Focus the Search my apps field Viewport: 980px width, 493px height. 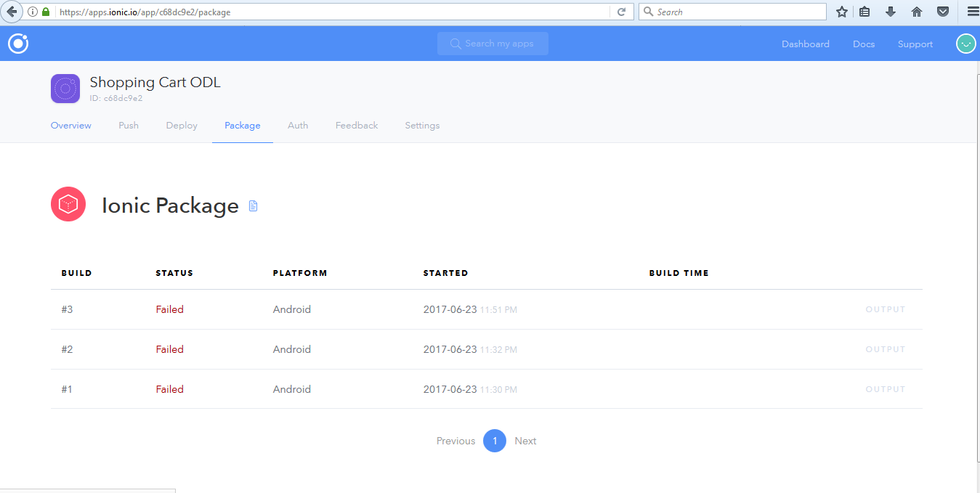[x=493, y=44]
